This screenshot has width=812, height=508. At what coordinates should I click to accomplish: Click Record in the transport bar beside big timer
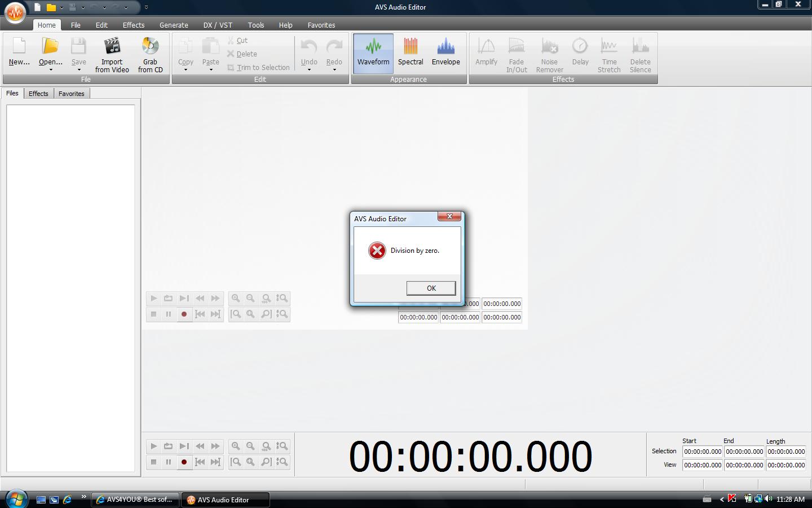184,462
